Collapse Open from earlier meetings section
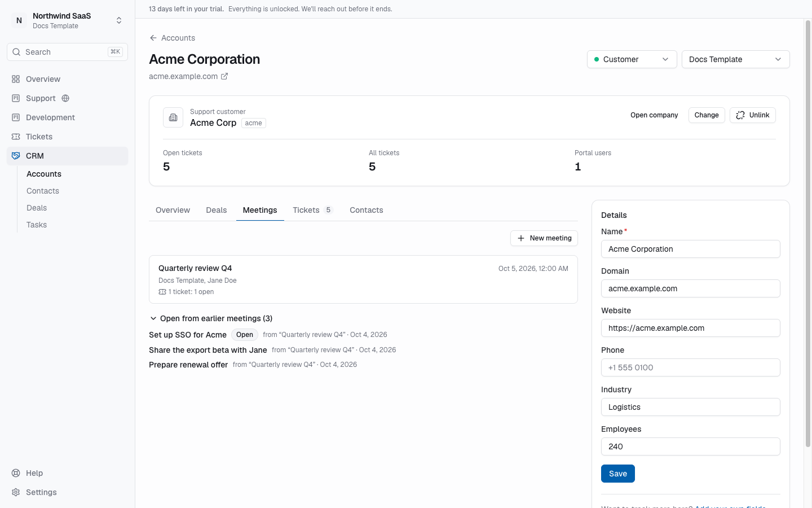Screen dimensions: 812x508 coord(211,318)
